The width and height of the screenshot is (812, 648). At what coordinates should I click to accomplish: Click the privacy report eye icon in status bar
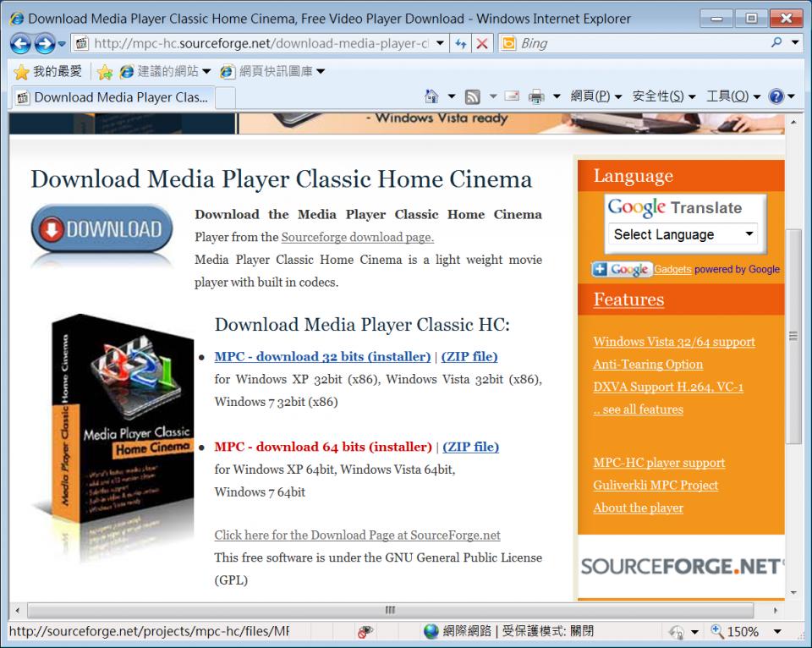pos(365,631)
